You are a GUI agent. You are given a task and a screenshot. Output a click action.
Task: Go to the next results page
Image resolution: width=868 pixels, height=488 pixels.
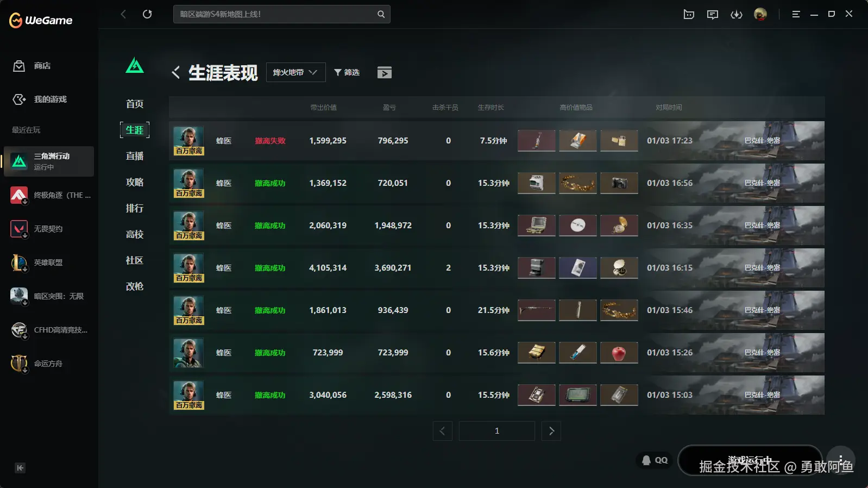point(551,431)
